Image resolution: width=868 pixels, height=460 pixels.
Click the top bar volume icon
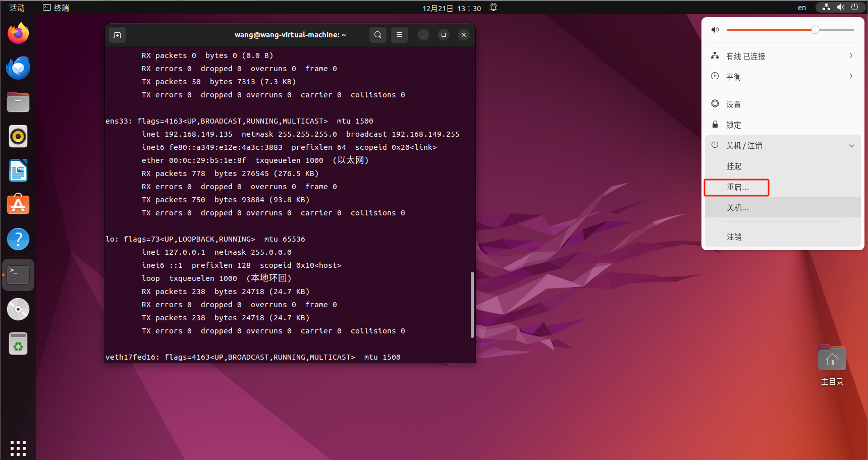tap(840, 7)
